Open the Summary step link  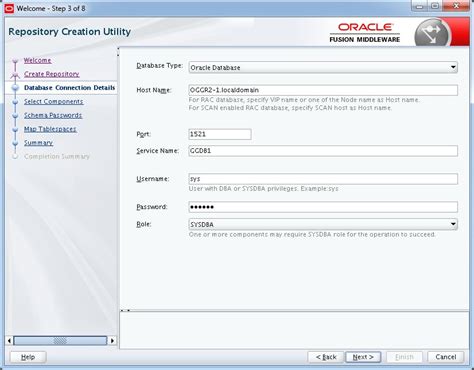pyautogui.click(x=38, y=143)
